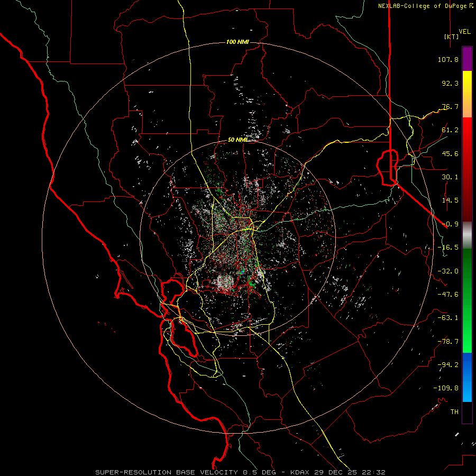476x476 pixels.
Task: Click the -109.8 velocity legend value
Action: tap(446, 388)
